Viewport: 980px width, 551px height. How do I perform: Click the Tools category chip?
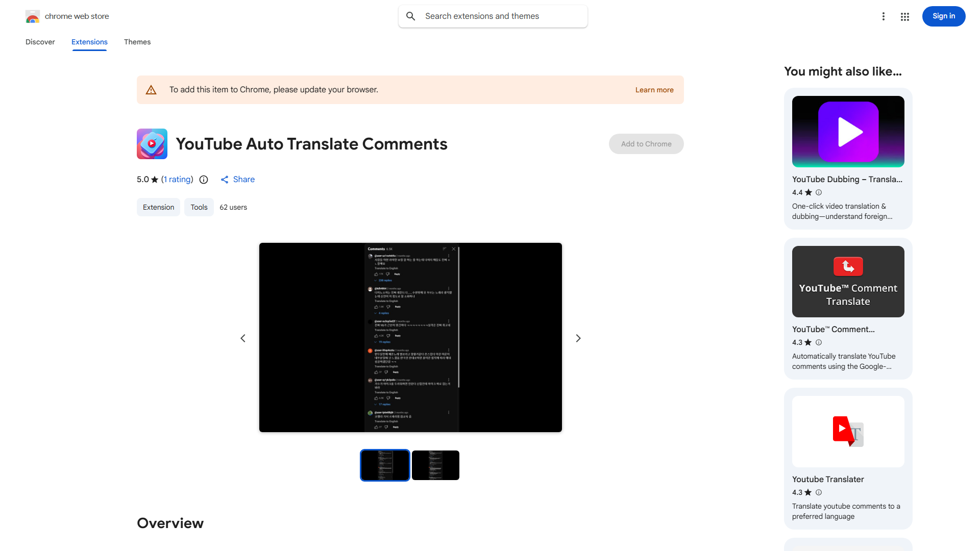(199, 207)
